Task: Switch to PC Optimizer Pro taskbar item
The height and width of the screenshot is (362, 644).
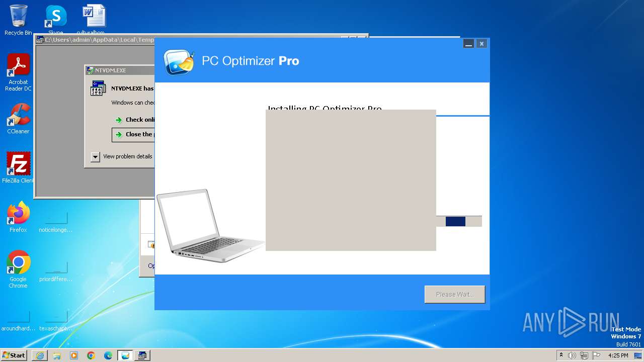Action: coord(125,355)
